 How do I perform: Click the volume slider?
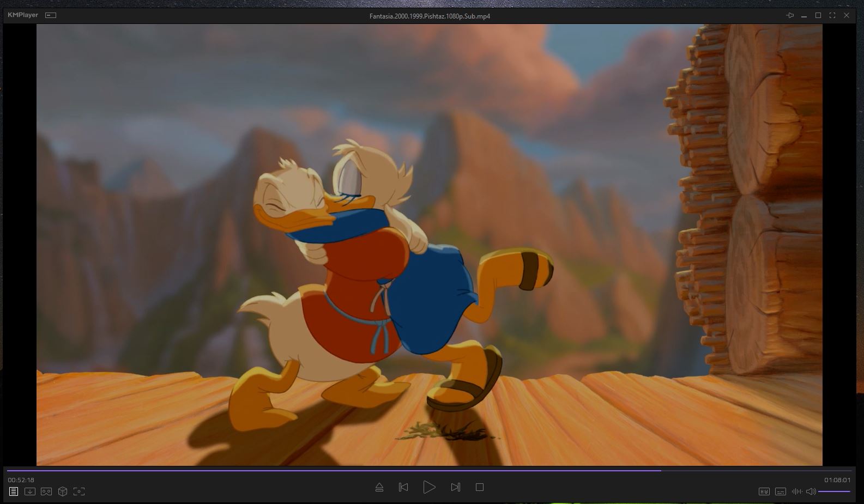click(834, 491)
